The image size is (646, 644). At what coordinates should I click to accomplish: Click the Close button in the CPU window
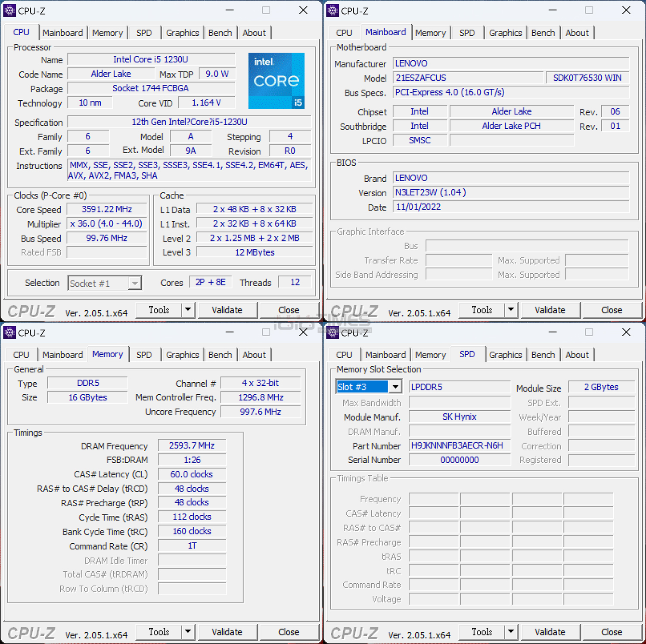coord(289,310)
